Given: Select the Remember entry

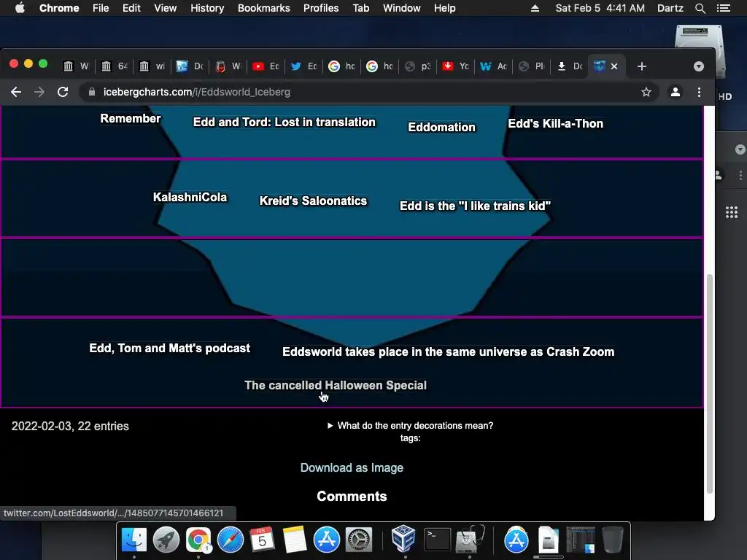Looking at the screenshot, I should [130, 119].
